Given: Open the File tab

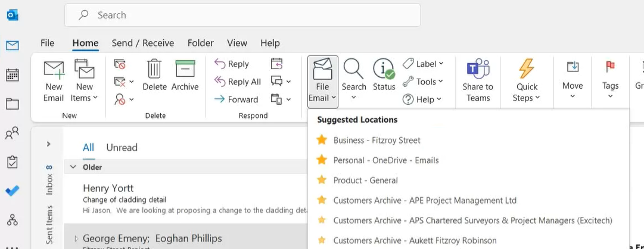Looking at the screenshot, I should coord(47,43).
